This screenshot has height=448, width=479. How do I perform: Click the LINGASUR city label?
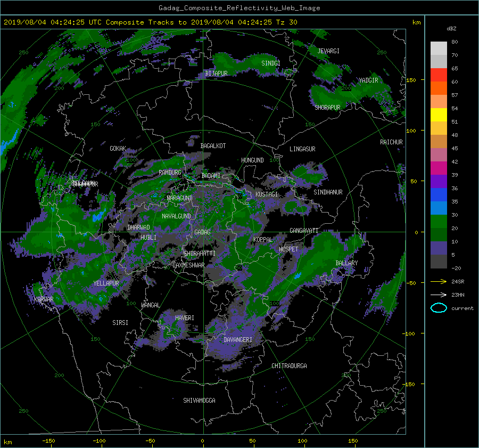click(x=302, y=149)
